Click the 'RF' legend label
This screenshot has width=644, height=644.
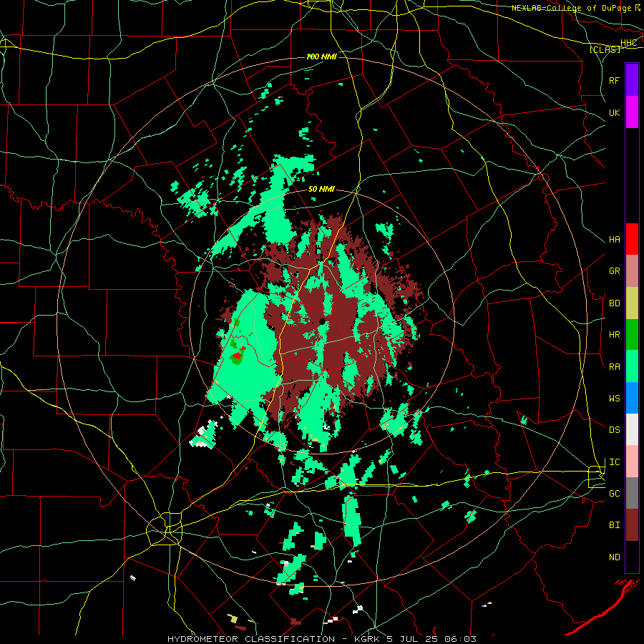[x=614, y=80]
